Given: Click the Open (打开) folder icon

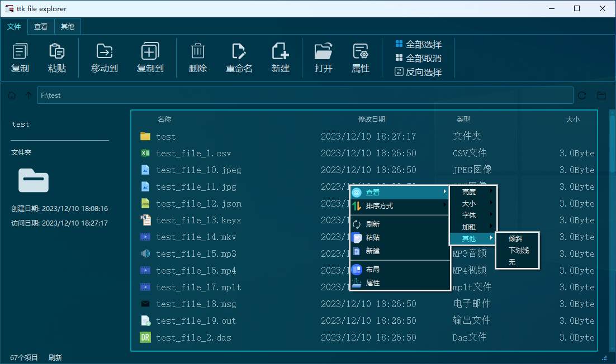Looking at the screenshot, I should (x=323, y=51).
